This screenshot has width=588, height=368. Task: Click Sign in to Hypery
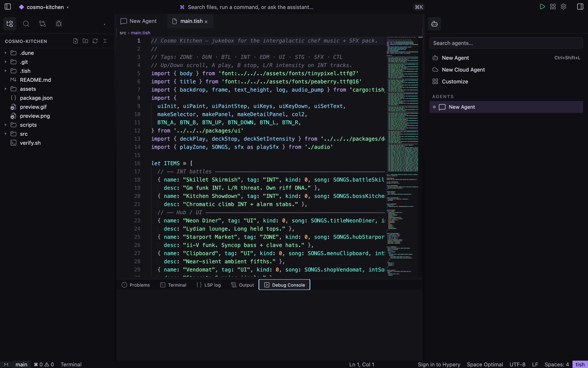(x=439, y=364)
